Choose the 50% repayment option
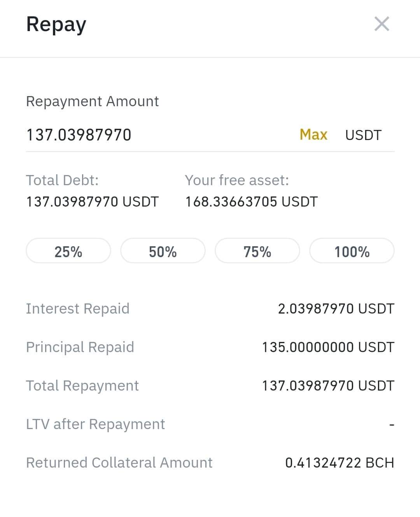 [x=163, y=251]
